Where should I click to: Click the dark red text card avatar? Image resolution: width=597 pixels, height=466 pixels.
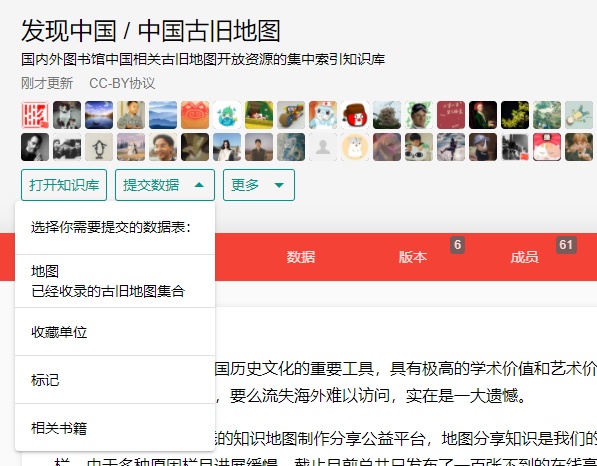click(450, 115)
